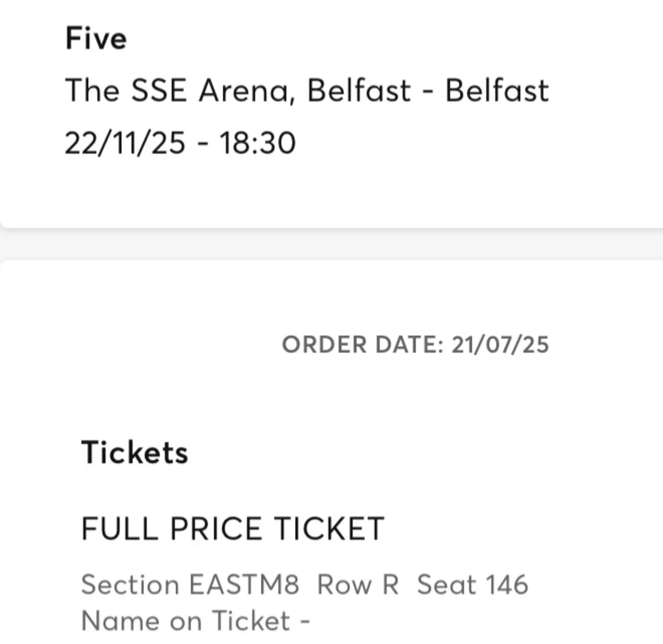The width and height of the screenshot is (663, 644).
Task: Tap the event date 22/11/25 - 18:30
Action: pyautogui.click(x=180, y=142)
